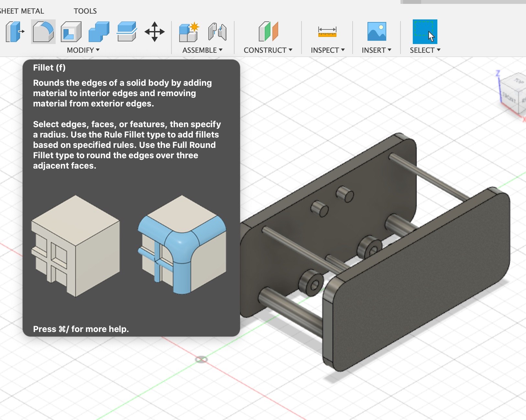Image resolution: width=526 pixels, height=420 pixels.
Task: Open the SELECT dropdown menu
Action: coord(425,50)
